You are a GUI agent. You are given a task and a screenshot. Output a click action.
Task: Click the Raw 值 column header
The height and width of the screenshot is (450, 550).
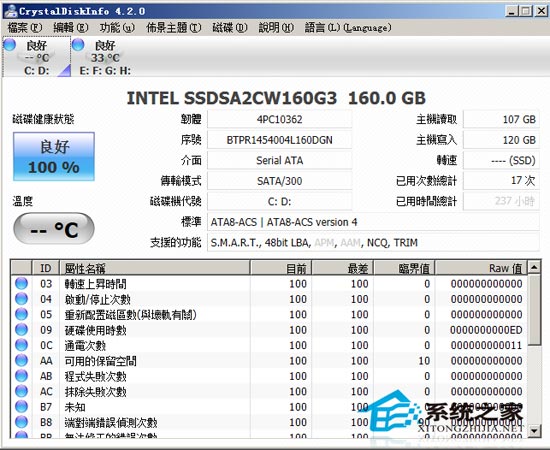point(481,268)
